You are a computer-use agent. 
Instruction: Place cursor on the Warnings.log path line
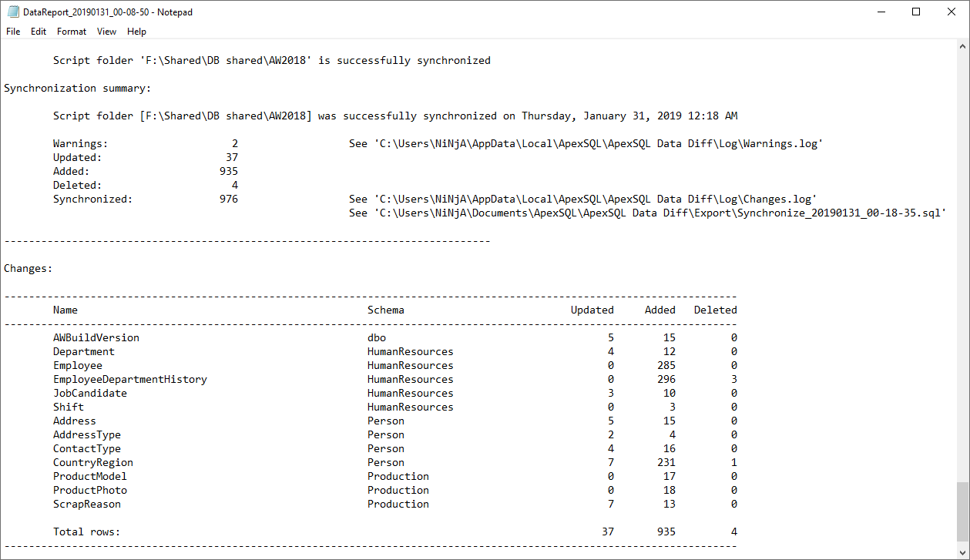click(x=586, y=144)
